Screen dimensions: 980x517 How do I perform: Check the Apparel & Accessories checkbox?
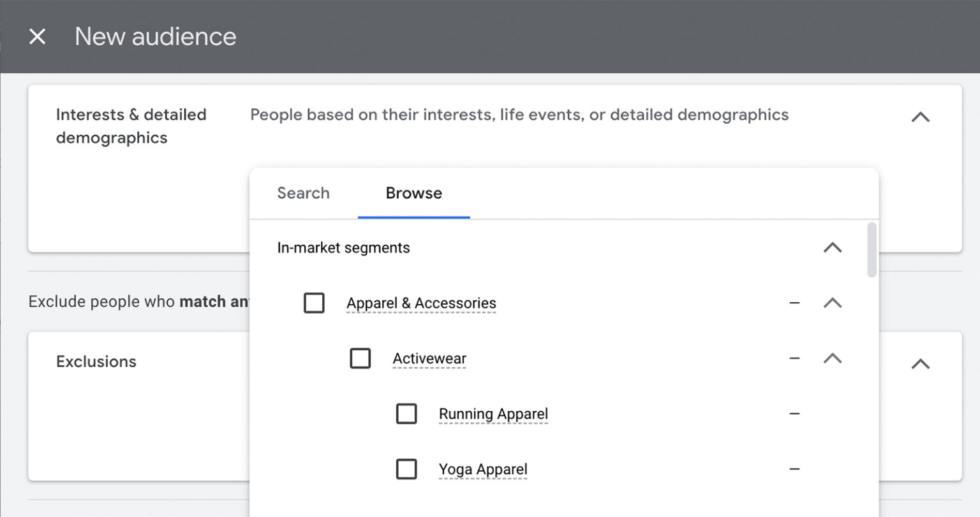point(314,303)
